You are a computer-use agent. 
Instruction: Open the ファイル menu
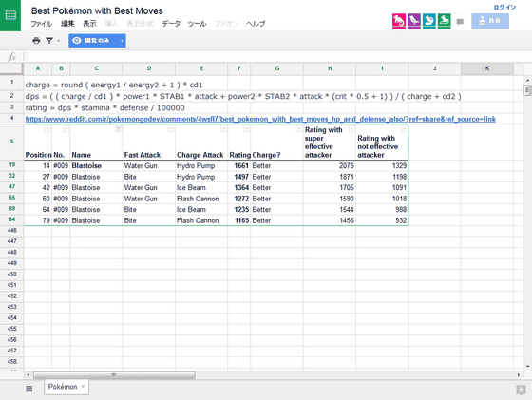[x=42, y=24]
